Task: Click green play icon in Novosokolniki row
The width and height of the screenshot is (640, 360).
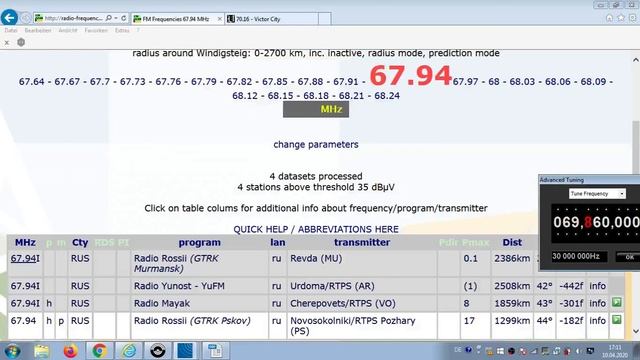Action: coord(617,320)
